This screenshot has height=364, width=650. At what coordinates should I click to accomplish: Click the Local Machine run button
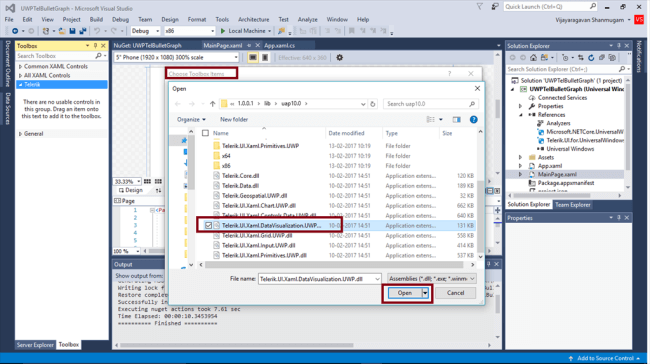tap(246, 31)
